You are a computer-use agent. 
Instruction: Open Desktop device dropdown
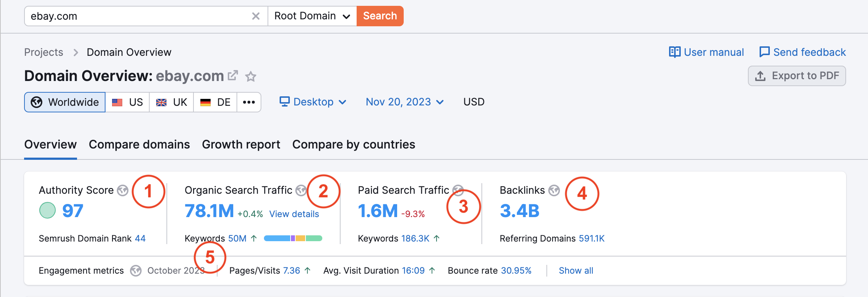point(313,102)
